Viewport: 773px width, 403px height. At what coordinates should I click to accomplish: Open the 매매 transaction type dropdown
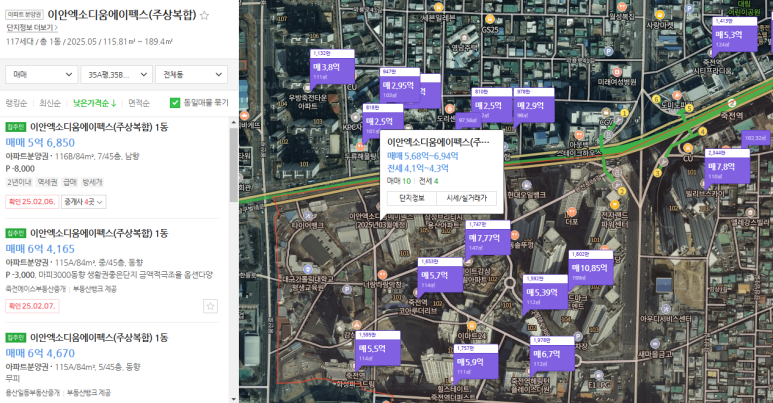pos(41,74)
